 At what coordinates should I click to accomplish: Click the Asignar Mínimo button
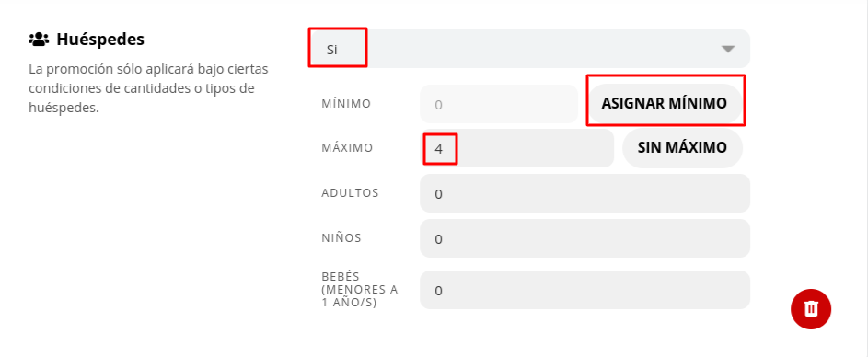coord(665,103)
